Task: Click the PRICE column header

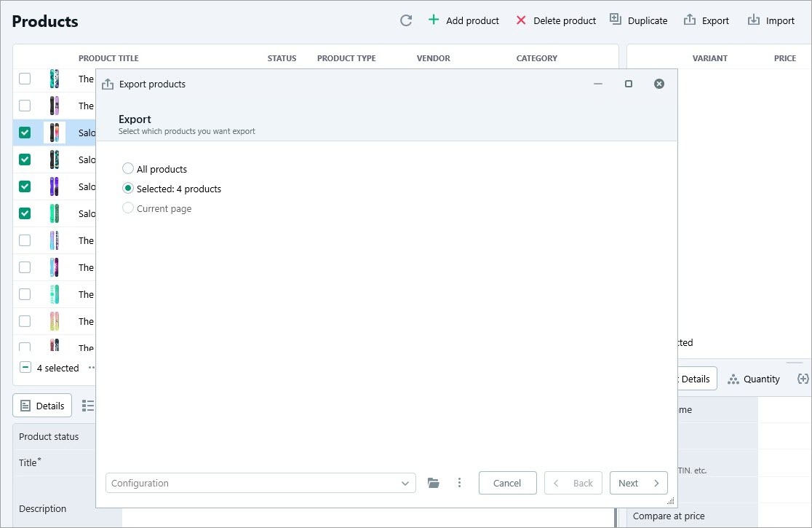Action: click(785, 58)
